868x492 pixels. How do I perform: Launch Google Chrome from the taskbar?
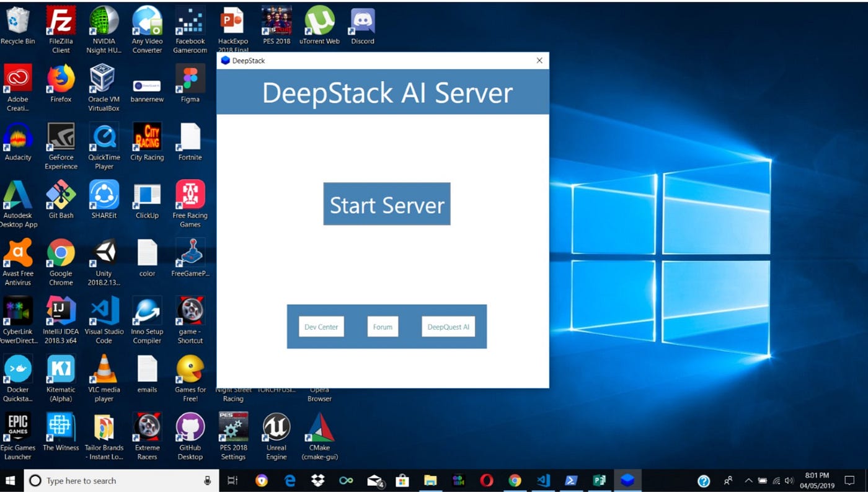tap(515, 480)
